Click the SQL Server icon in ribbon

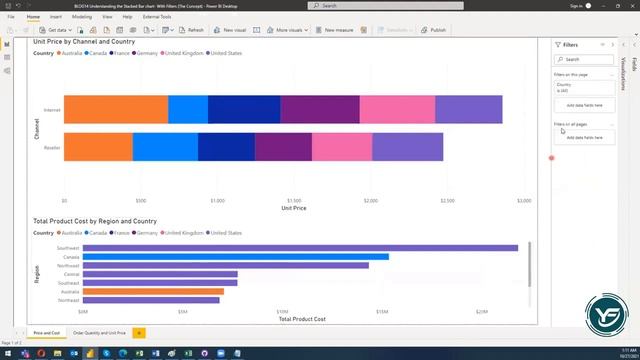(x=107, y=30)
